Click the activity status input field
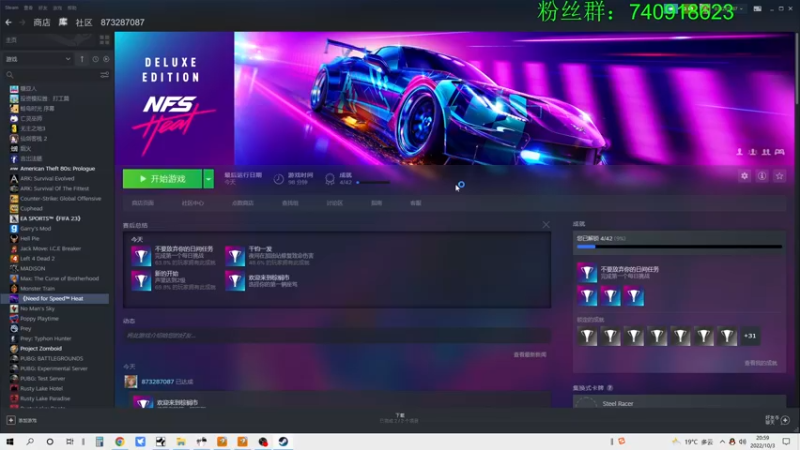Screen dimensions: 800x450 337,335
